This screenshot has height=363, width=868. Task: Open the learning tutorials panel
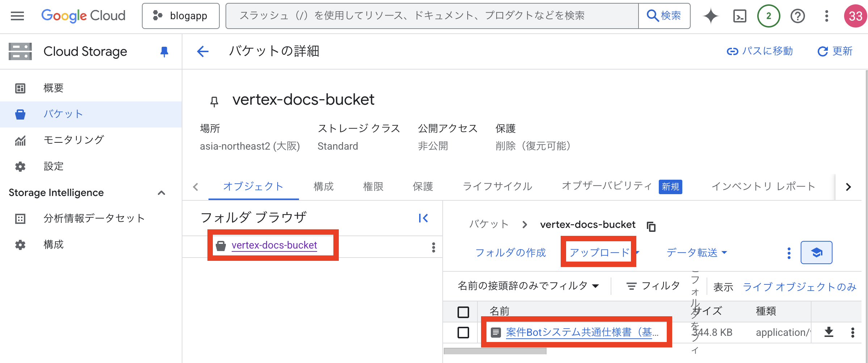click(x=816, y=253)
